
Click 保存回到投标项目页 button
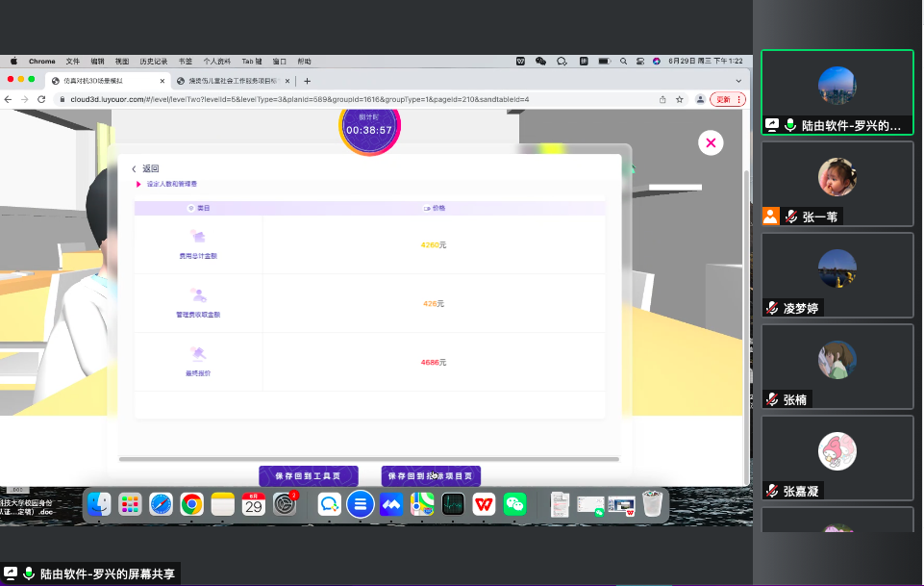pyautogui.click(x=431, y=475)
